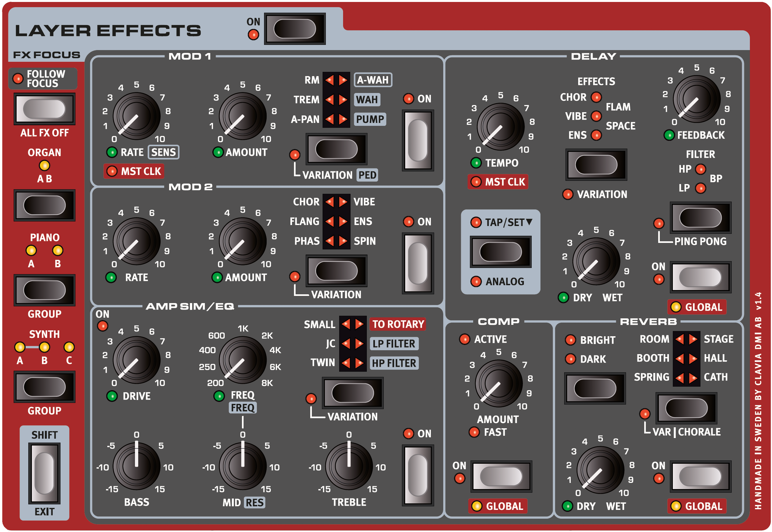
Task: Toggle the Reverb ON button
Action: click(x=700, y=476)
